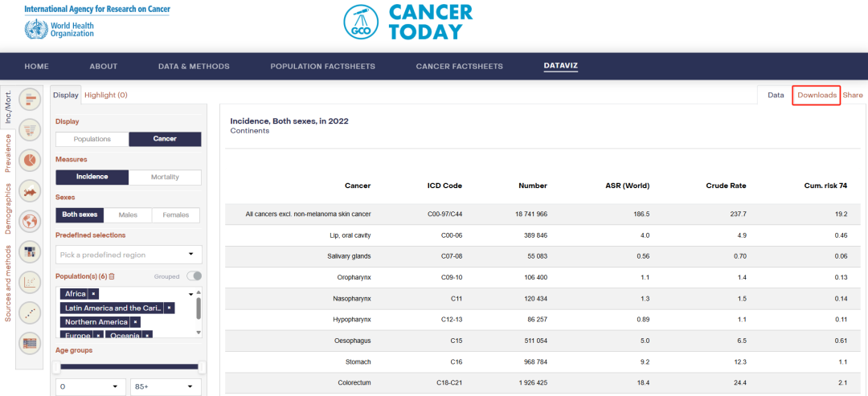Image resolution: width=868 pixels, height=396 pixels.
Task: Move the left age group slider handle
Action: coord(56,367)
